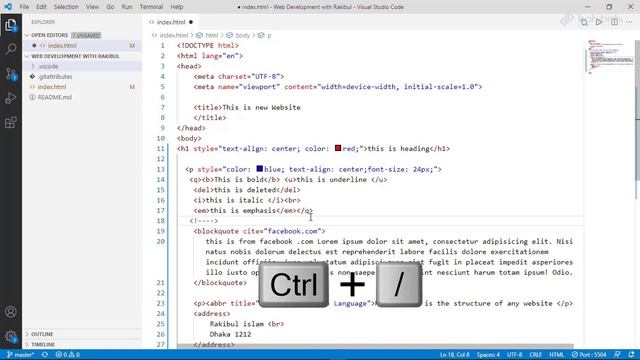Click the errors and warnings indicator
The height and width of the screenshot is (360, 640).
point(68,355)
